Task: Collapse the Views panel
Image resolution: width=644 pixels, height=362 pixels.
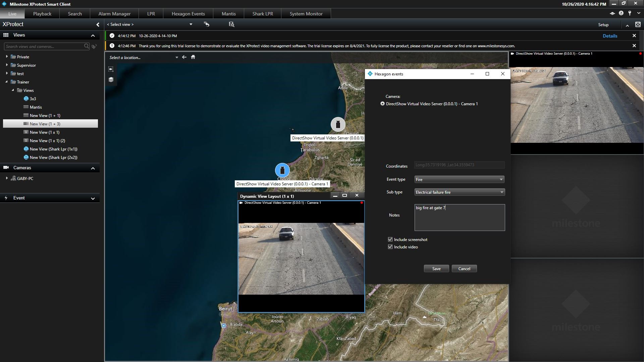Action: tap(93, 36)
